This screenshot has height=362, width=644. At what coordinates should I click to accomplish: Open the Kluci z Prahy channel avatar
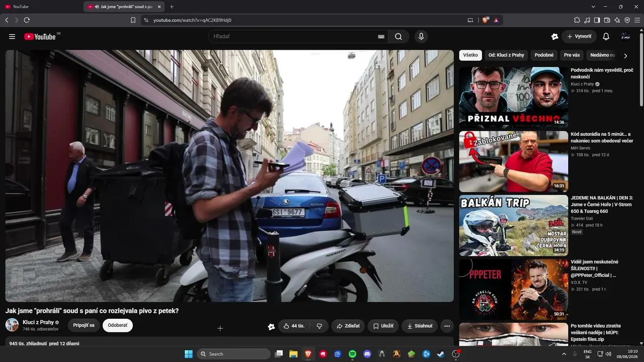coord(12,325)
